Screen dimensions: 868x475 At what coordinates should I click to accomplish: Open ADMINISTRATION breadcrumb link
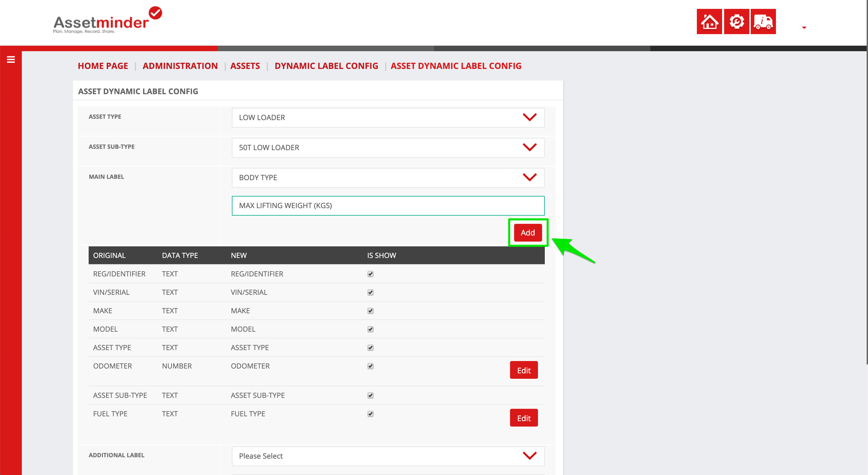pyautogui.click(x=180, y=66)
